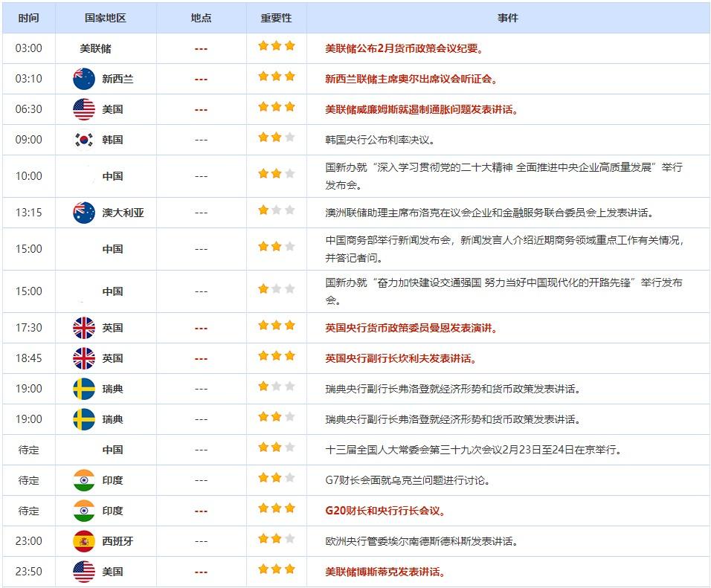Viewport: 711px width, 588px height.
Task: Click the star rating in 09:00 Korea row
Action: [x=276, y=138]
